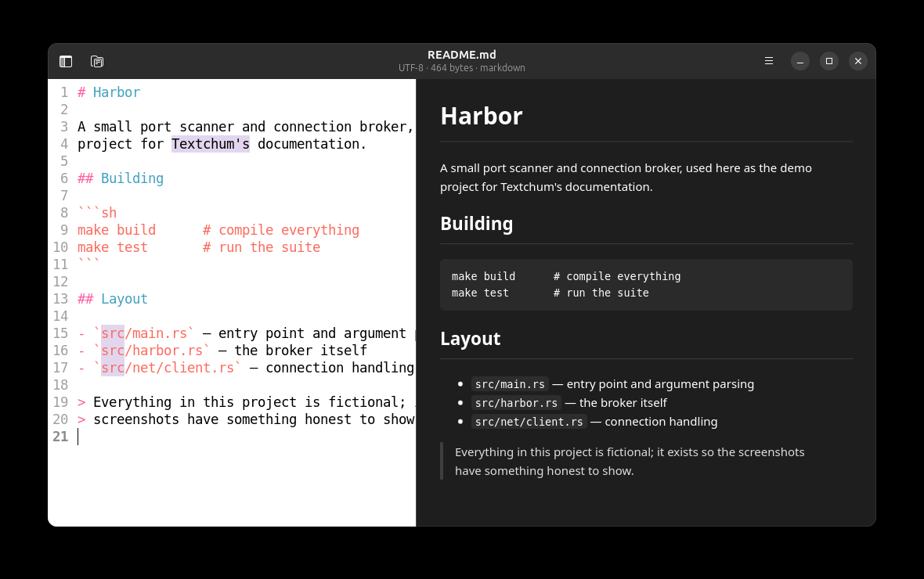Click the 'UTF-8 · 464 bytes · markdown' subtitle
The width and height of the screenshot is (924, 579).
[461, 68]
